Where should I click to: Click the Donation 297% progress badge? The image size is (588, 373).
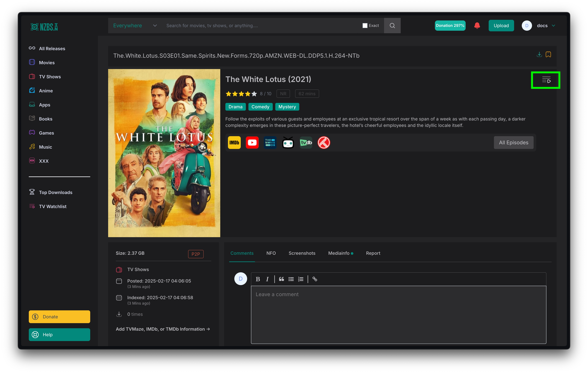pyautogui.click(x=450, y=26)
